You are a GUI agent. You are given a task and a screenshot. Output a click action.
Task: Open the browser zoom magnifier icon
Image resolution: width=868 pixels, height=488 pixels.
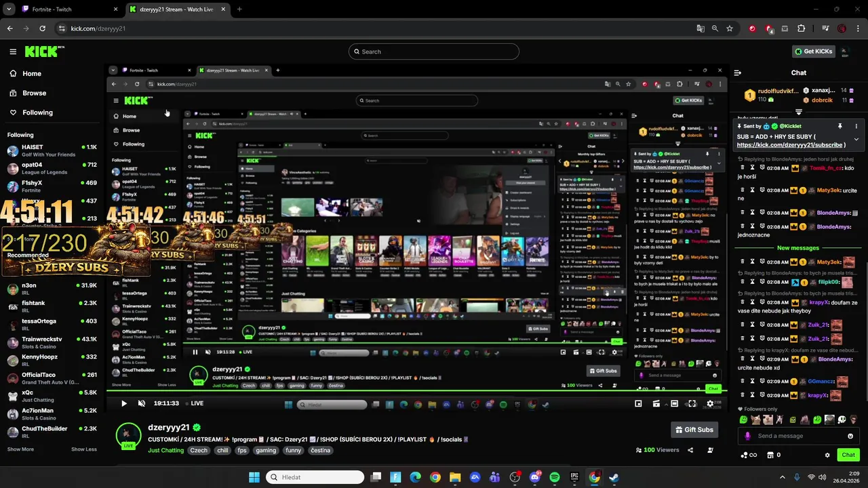point(715,28)
